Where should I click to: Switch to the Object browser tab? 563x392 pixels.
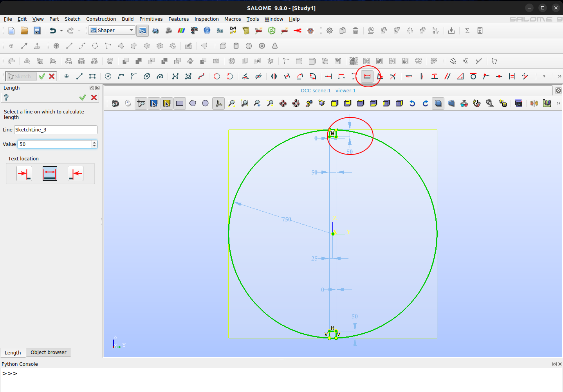pyautogui.click(x=49, y=352)
